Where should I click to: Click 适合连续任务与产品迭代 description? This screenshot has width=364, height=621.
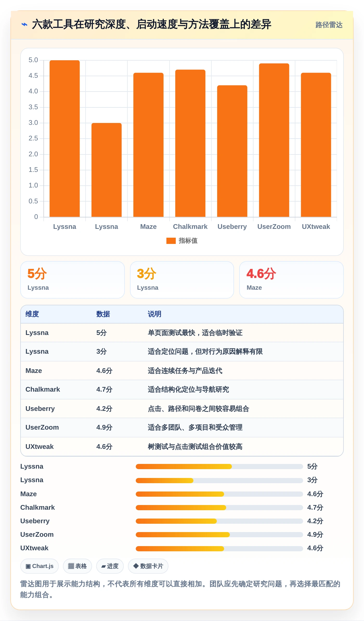185,371
